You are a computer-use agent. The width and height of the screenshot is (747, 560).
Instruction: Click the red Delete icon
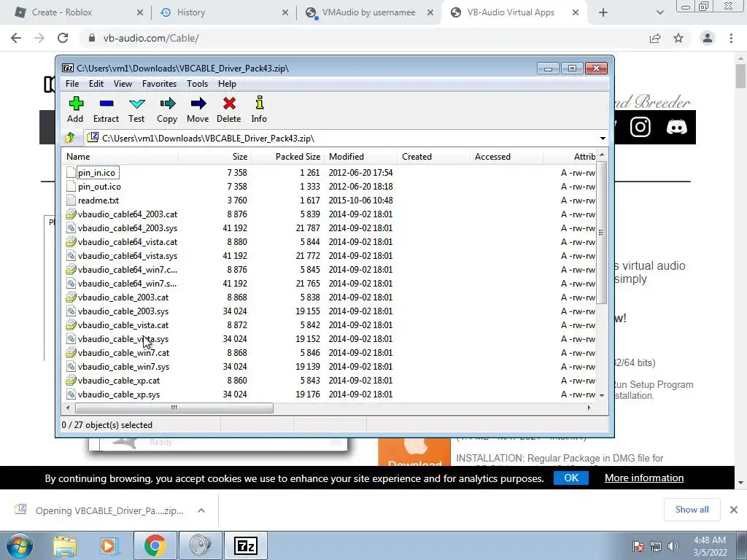point(228,109)
